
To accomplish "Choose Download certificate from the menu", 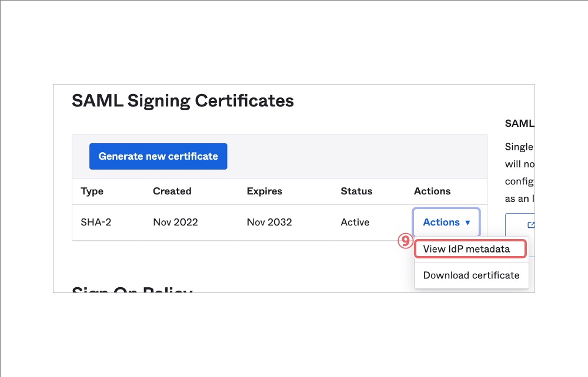I will (x=471, y=275).
